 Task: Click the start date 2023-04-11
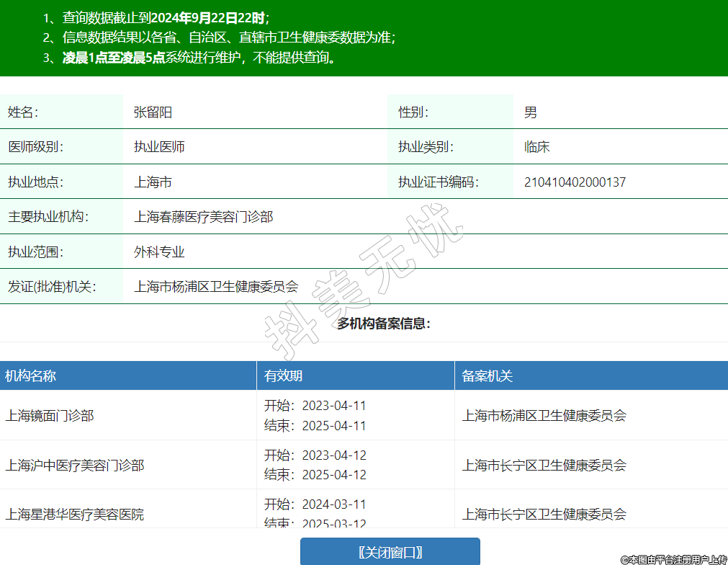click(333, 406)
